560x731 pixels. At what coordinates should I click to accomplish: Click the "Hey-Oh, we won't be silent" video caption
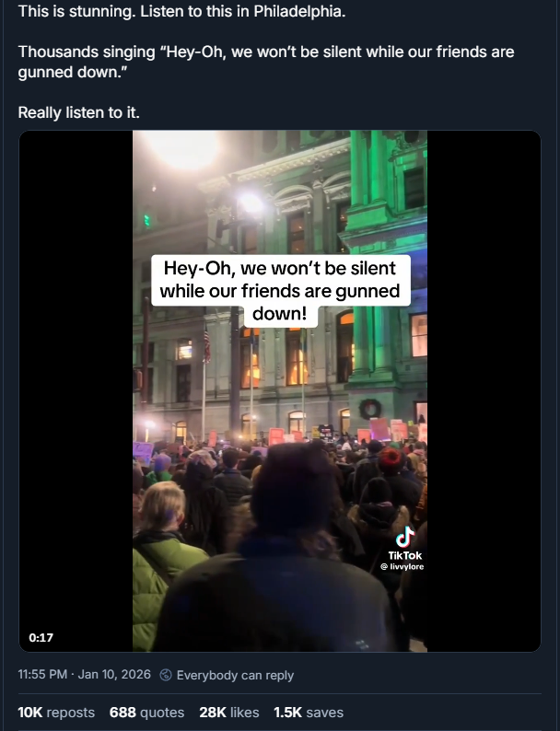280,290
